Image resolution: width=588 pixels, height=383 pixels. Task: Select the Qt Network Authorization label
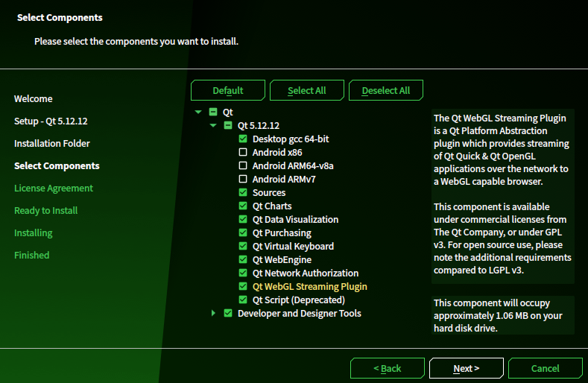(306, 273)
